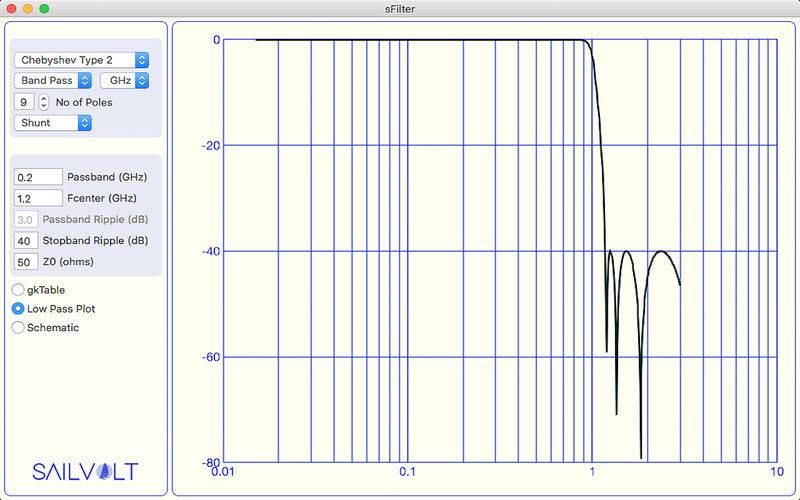Click the Z0 (ohms) label
This screenshot has height=500, width=800.
pos(68,262)
